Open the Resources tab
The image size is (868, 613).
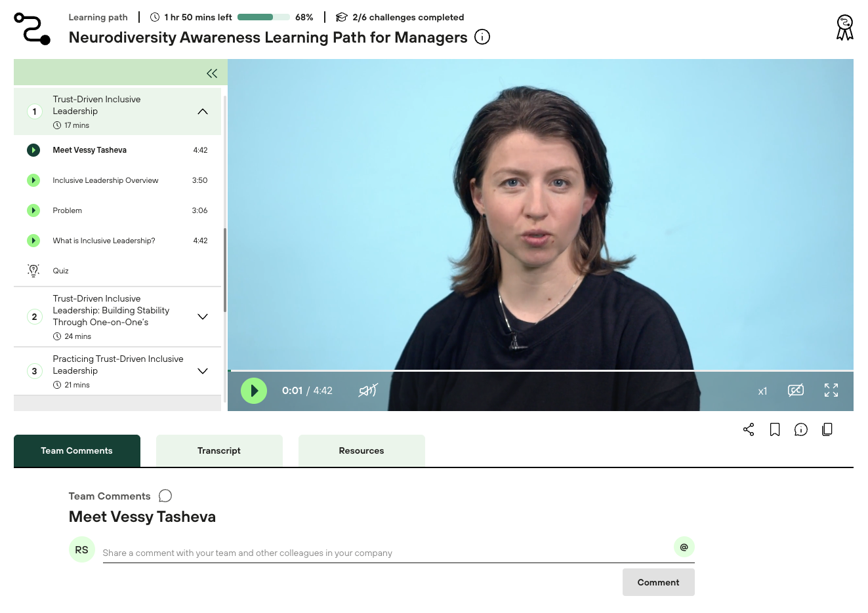[362, 451]
